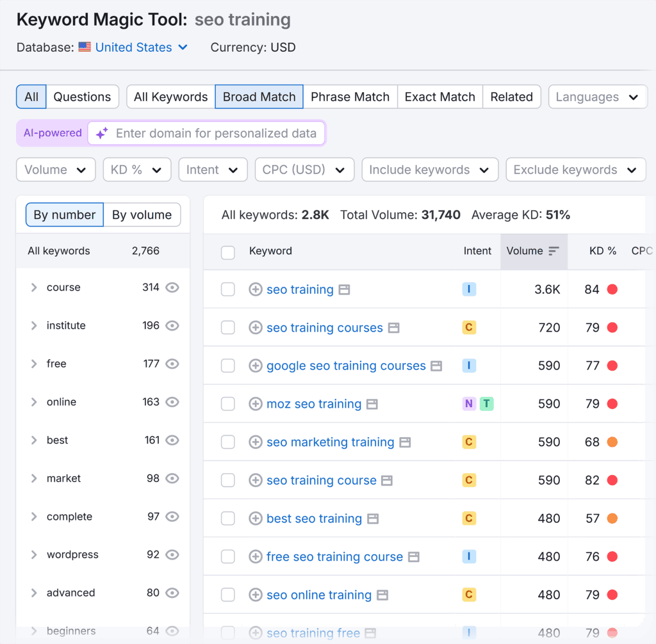The image size is (656, 644).
Task: Open the "google seo training courses" keyword link
Action: 346,366
